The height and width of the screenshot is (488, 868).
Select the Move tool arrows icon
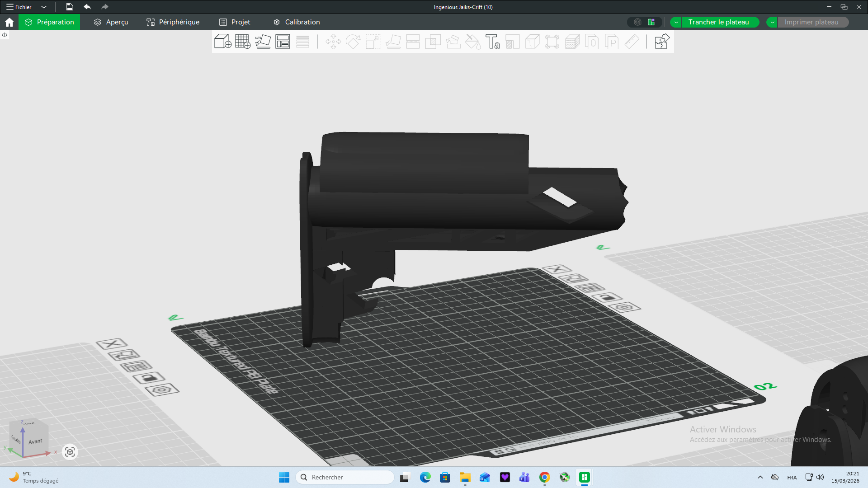pos(333,42)
